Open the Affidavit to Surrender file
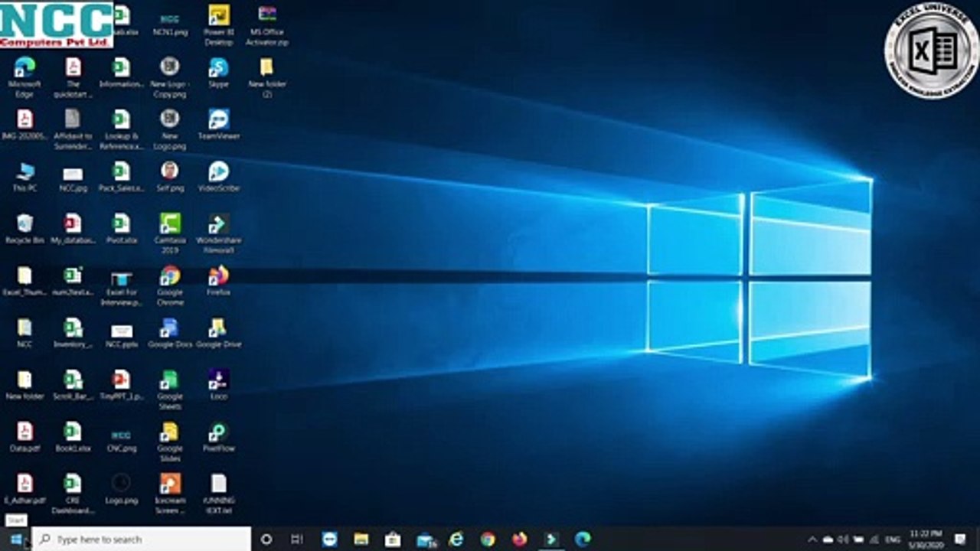This screenshot has width=980, height=551. coord(73,129)
